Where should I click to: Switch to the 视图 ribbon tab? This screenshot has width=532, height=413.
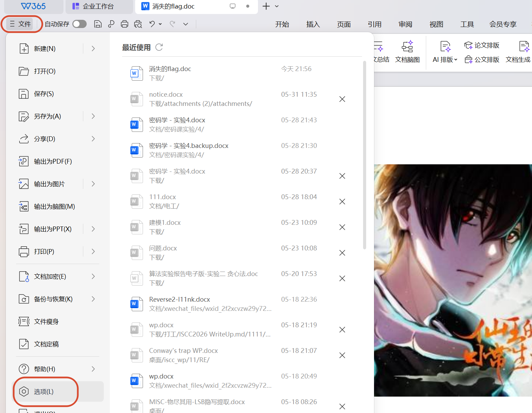[x=436, y=24]
